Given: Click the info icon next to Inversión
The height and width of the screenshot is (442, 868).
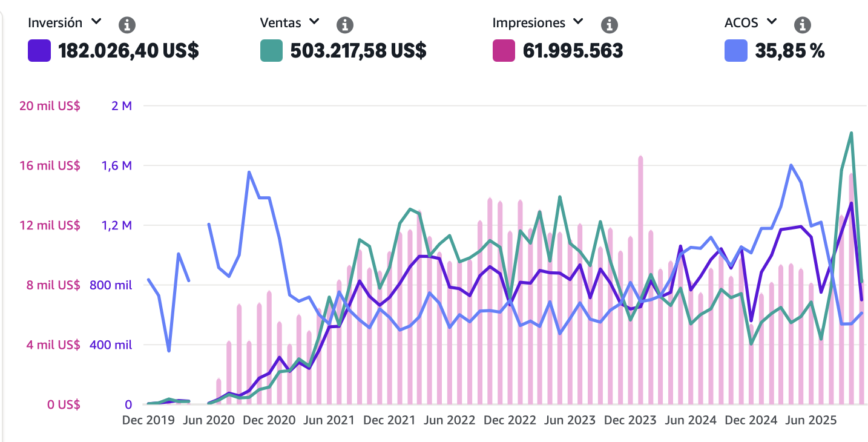Looking at the screenshot, I should click(x=127, y=25).
